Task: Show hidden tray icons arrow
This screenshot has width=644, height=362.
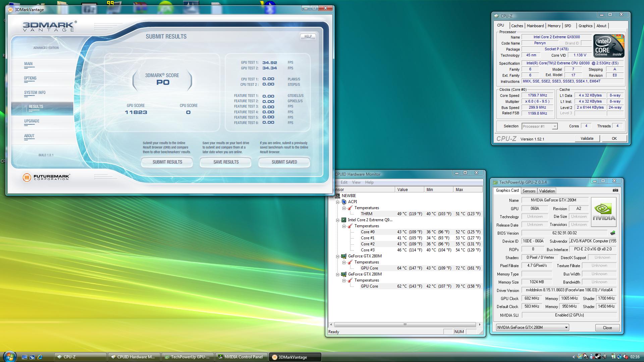Action: pos(574,357)
